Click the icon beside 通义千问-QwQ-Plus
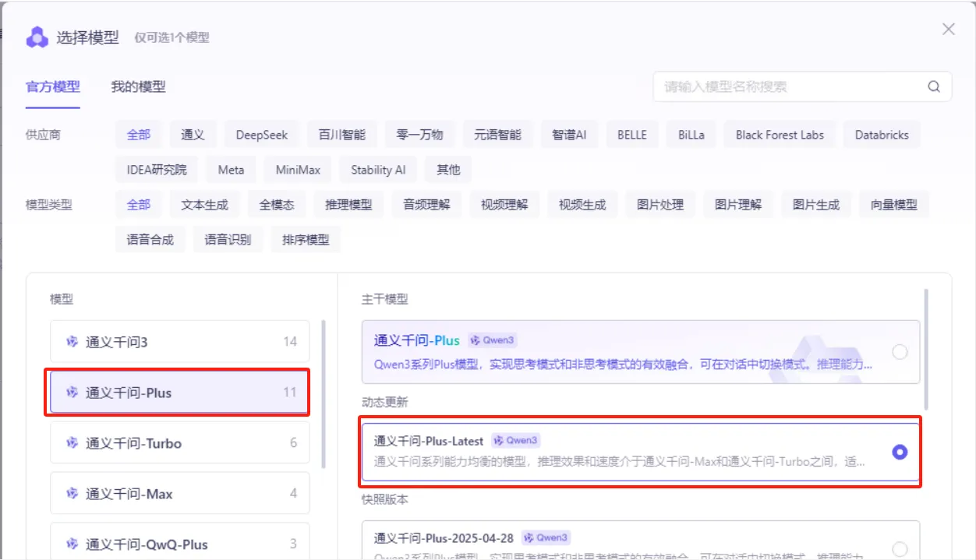The height and width of the screenshot is (560, 976). [x=72, y=544]
